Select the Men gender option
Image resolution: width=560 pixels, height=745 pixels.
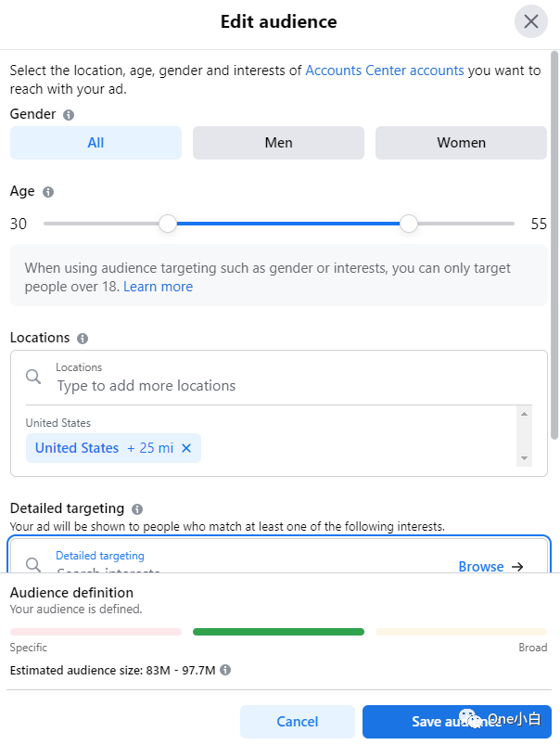coord(278,142)
